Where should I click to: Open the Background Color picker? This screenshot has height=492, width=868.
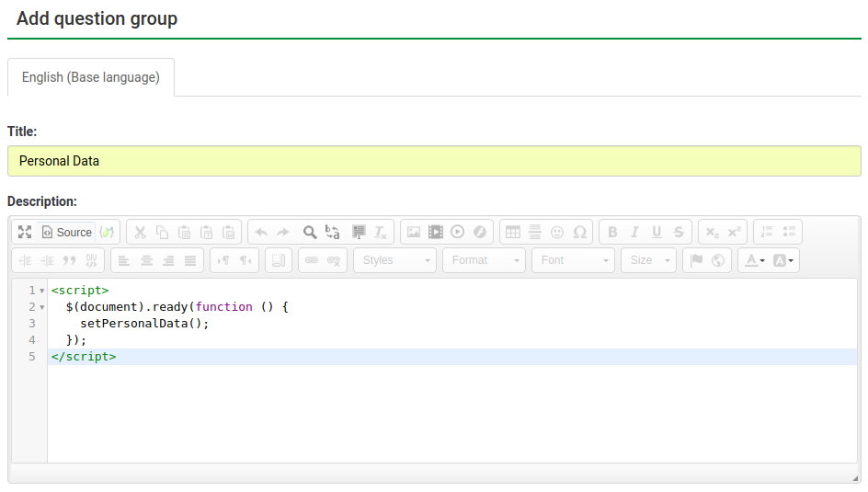tap(783, 260)
